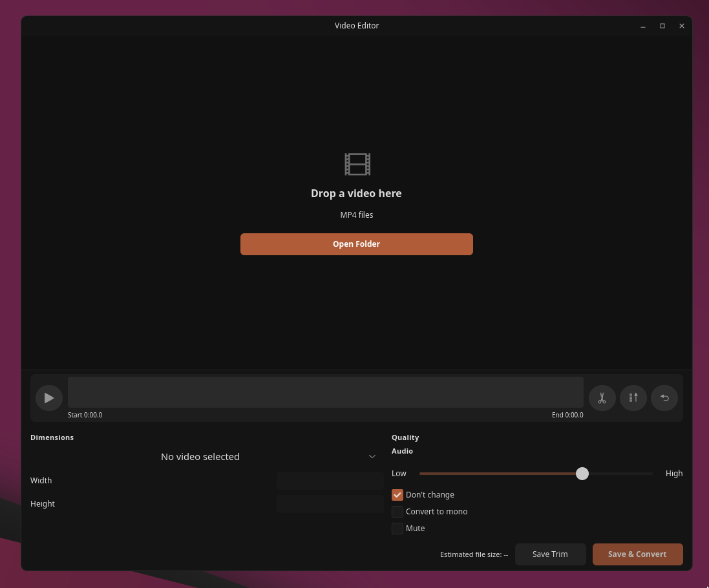Click the split-at-marker icon with up arrow
Image resolution: width=709 pixels, height=588 pixels.
pos(633,398)
